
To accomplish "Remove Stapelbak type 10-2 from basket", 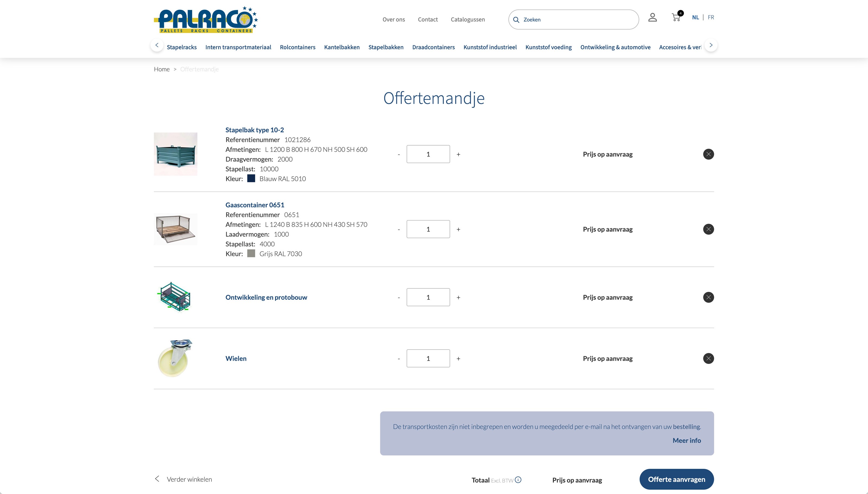I will pyautogui.click(x=708, y=154).
